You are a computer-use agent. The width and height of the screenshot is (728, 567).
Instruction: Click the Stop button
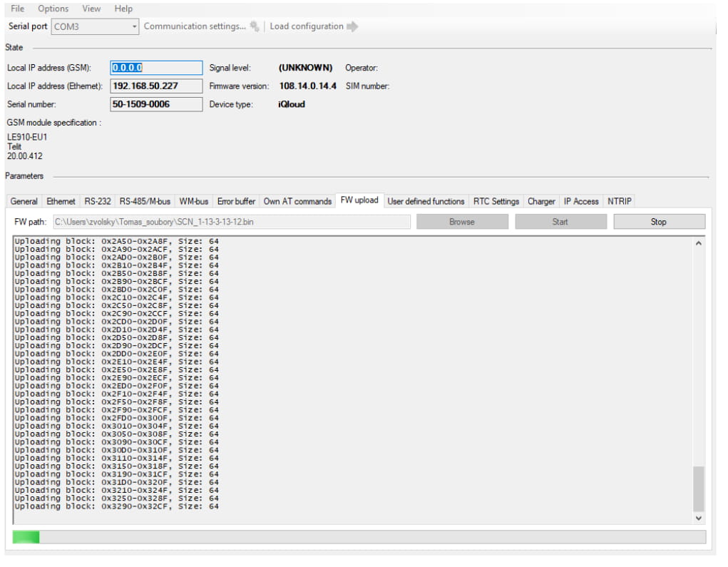[x=659, y=222]
